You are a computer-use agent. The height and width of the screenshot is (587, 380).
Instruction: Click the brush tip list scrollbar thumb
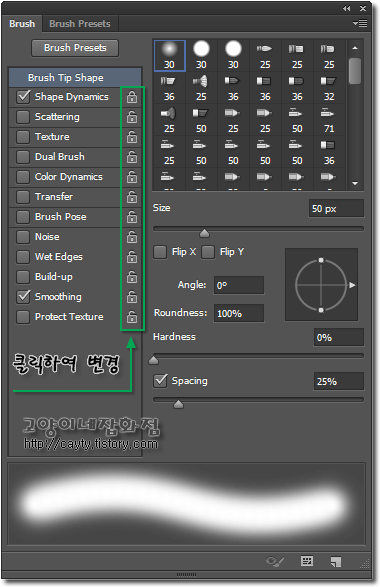pos(355,71)
